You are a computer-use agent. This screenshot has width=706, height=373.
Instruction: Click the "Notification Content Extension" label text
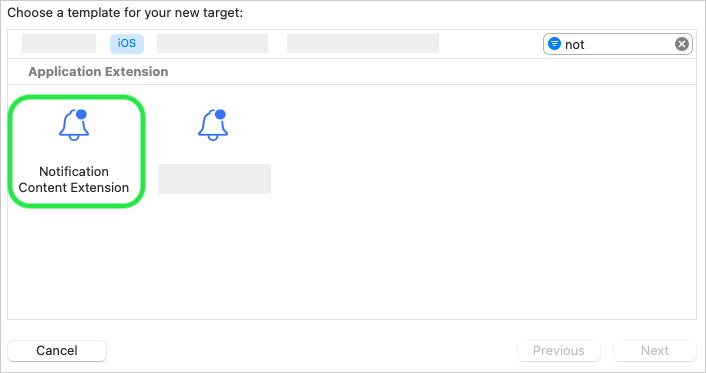point(74,179)
